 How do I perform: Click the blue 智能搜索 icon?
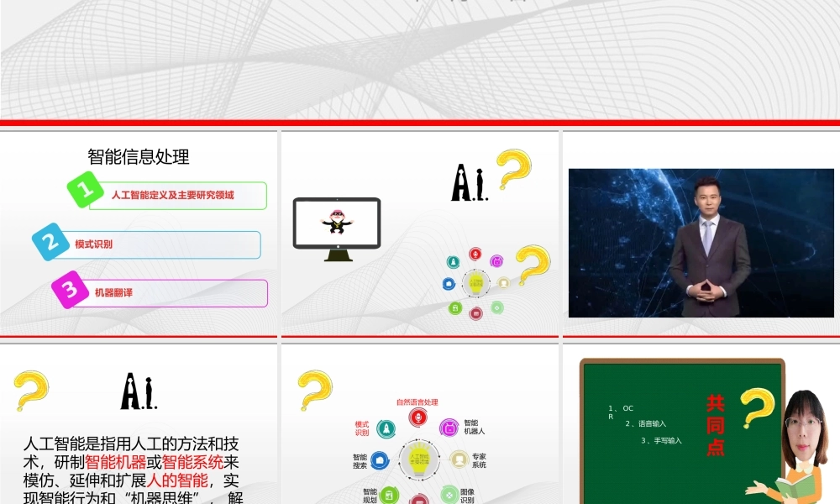click(380, 460)
